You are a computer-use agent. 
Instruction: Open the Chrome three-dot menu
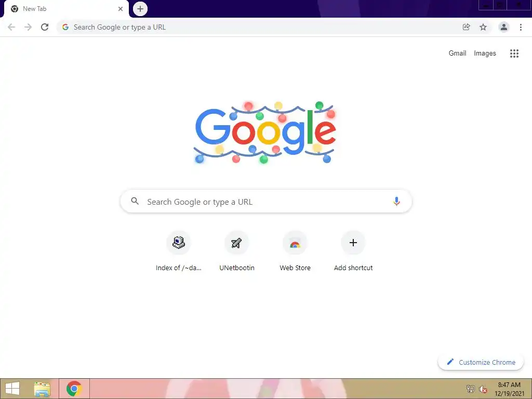point(521,27)
